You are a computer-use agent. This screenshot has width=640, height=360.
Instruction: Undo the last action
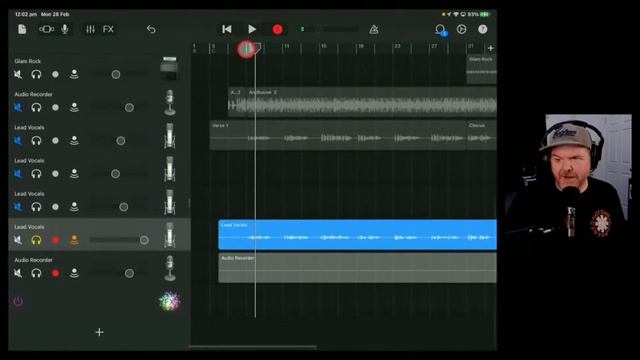tap(151, 29)
